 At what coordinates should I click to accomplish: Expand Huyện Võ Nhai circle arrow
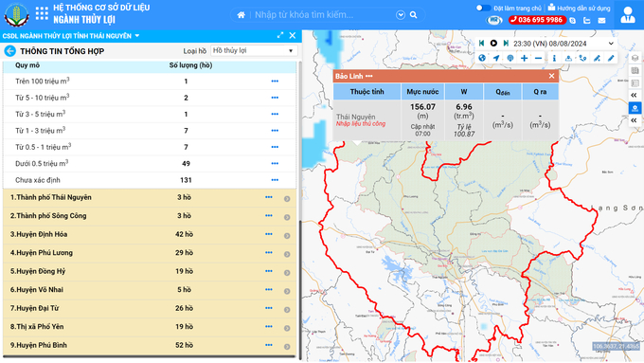click(287, 291)
